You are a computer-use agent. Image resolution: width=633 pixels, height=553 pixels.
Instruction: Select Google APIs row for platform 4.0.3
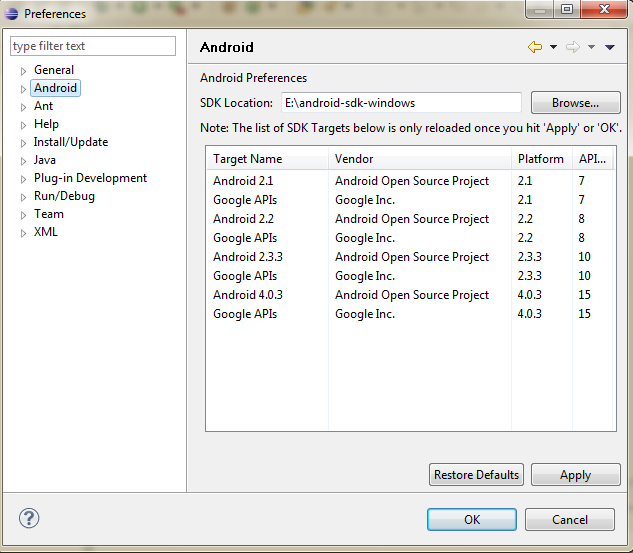click(x=411, y=314)
